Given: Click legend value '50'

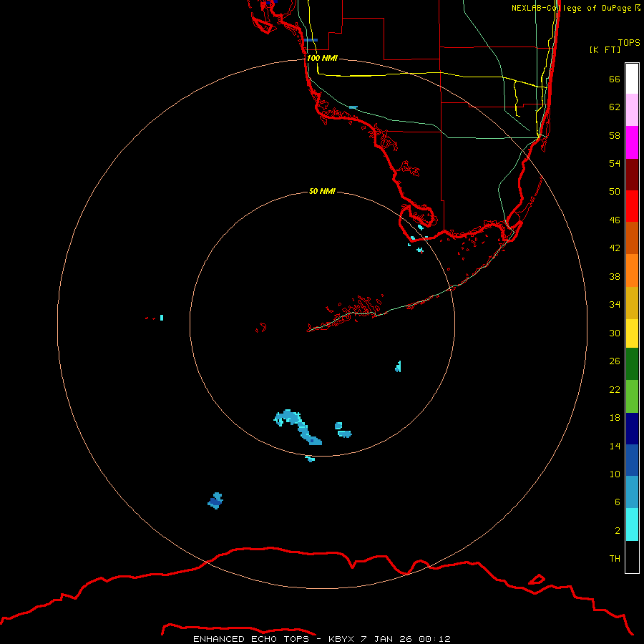Looking at the screenshot, I should coord(615,191).
